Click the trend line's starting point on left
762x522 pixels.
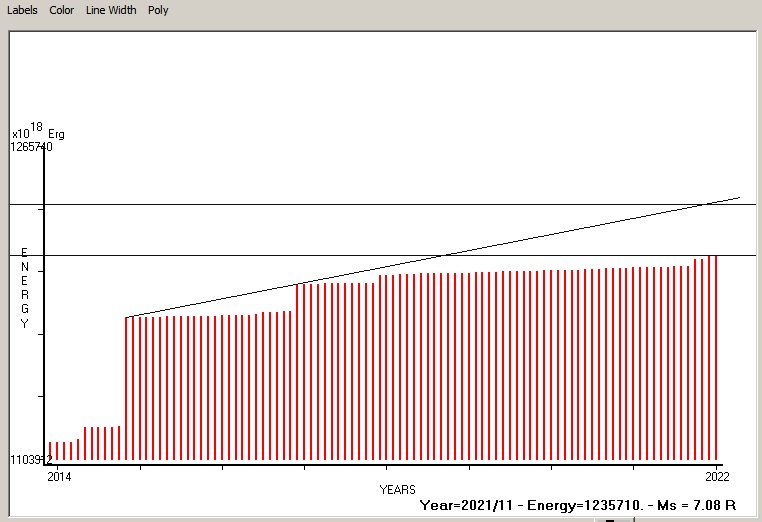point(127,317)
